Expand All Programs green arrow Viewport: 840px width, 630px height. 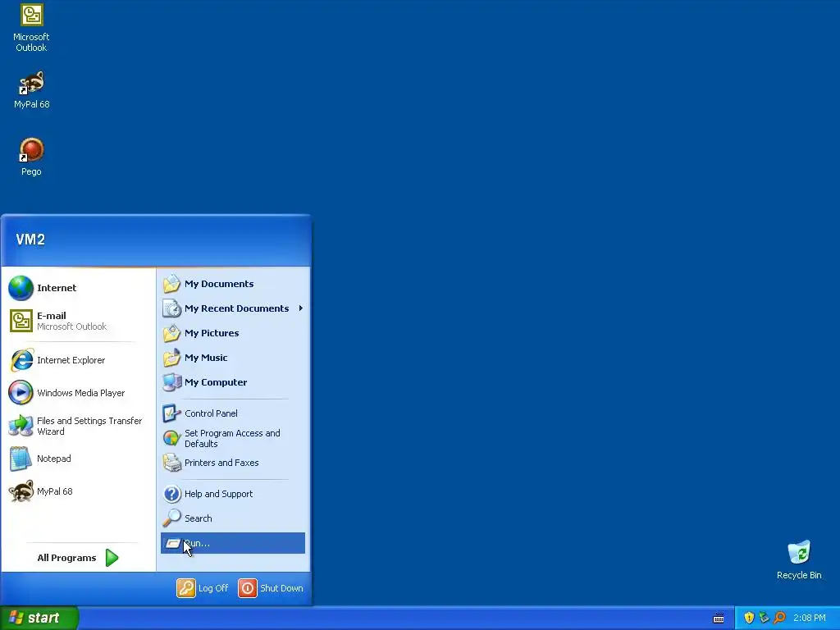[112, 558]
